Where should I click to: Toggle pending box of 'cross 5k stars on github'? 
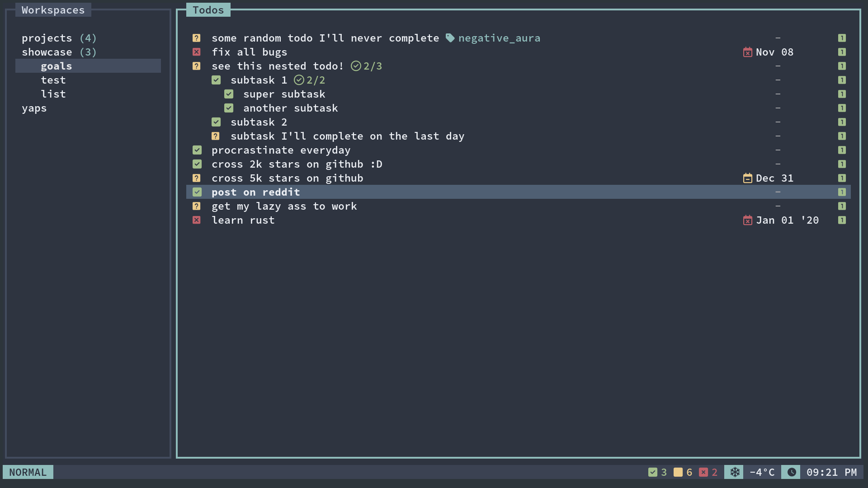click(x=197, y=178)
